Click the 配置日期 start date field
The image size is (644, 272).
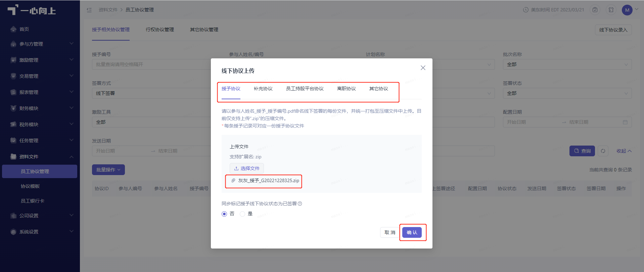pos(533,122)
